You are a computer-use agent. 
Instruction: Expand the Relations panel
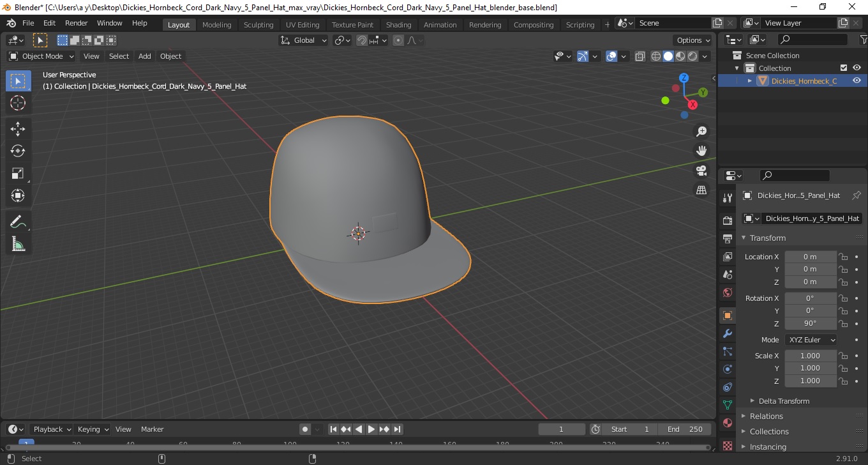click(766, 416)
